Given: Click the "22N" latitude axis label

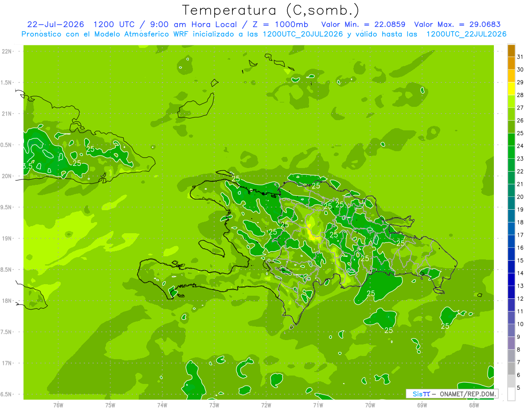Looking at the screenshot, I should (7, 51).
